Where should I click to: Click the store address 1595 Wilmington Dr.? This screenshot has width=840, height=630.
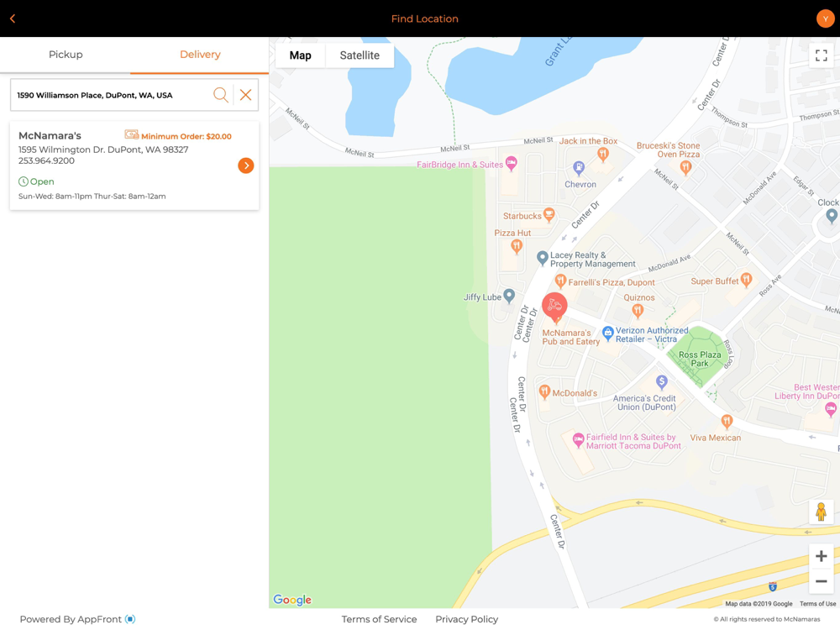103,150
